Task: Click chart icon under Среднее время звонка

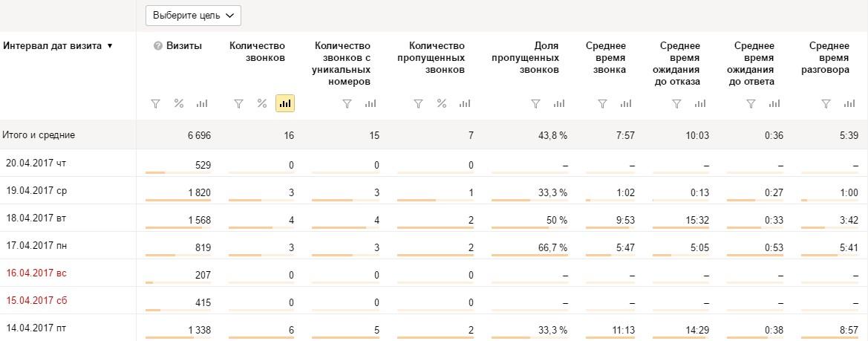Action: click(626, 103)
